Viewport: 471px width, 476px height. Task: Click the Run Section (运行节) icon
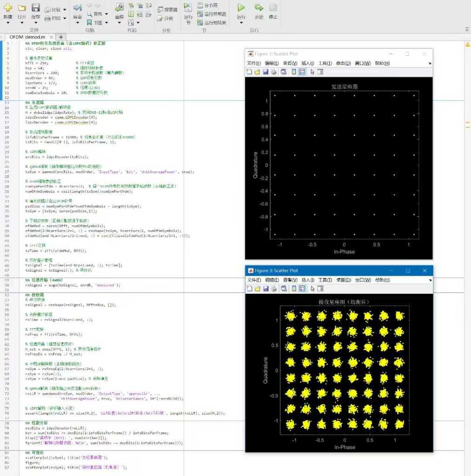tap(188, 8)
